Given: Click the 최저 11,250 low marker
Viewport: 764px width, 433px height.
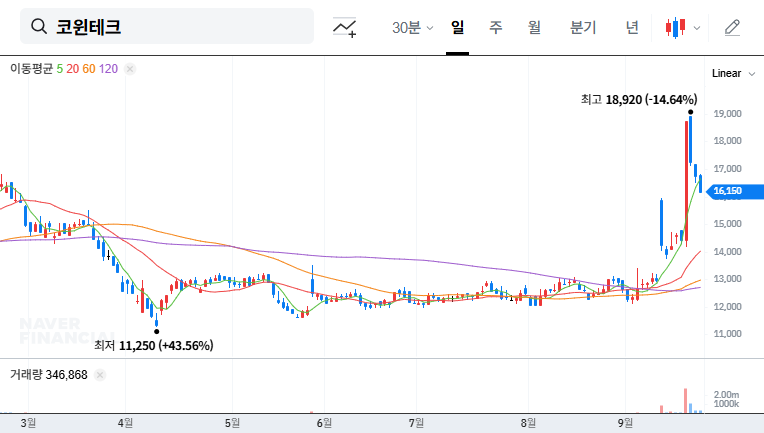Looking at the screenshot, I should (153, 346).
